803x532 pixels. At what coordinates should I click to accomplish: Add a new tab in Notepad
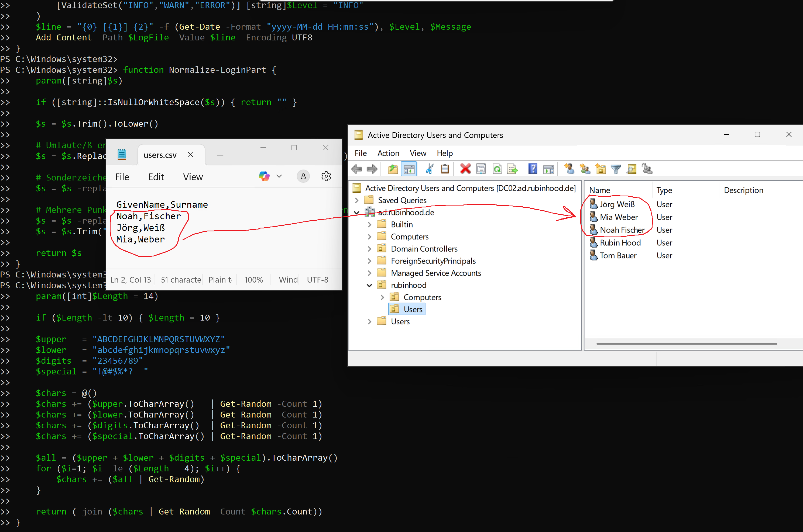click(x=220, y=155)
